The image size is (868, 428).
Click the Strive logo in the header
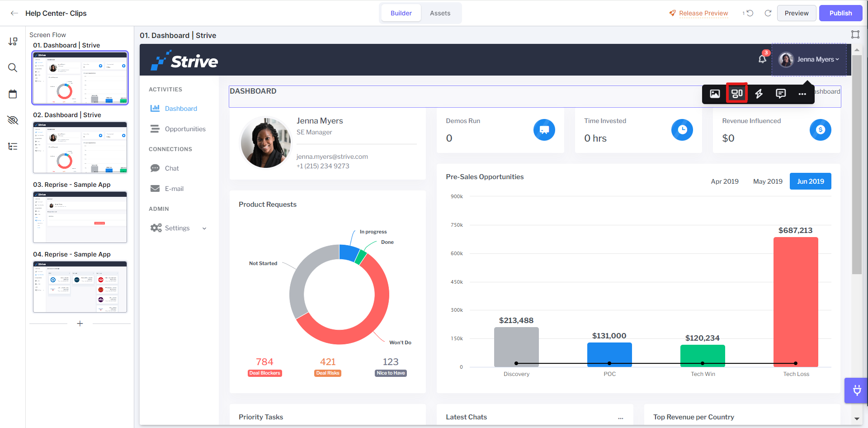pyautogui.click(x=184, y=61)
